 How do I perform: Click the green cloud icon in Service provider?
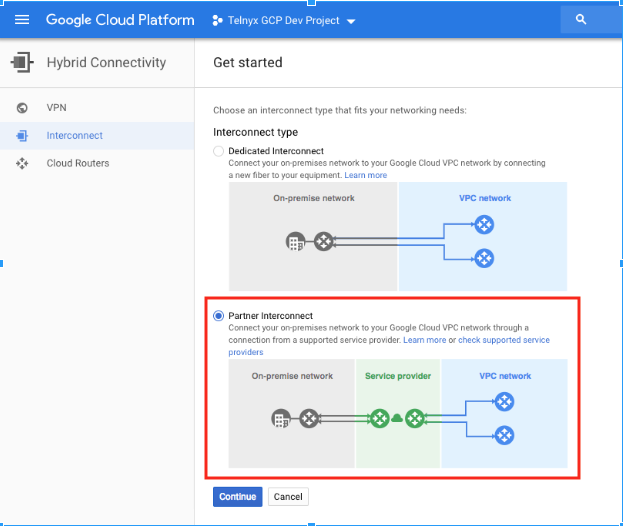click(x=397, y=418)
